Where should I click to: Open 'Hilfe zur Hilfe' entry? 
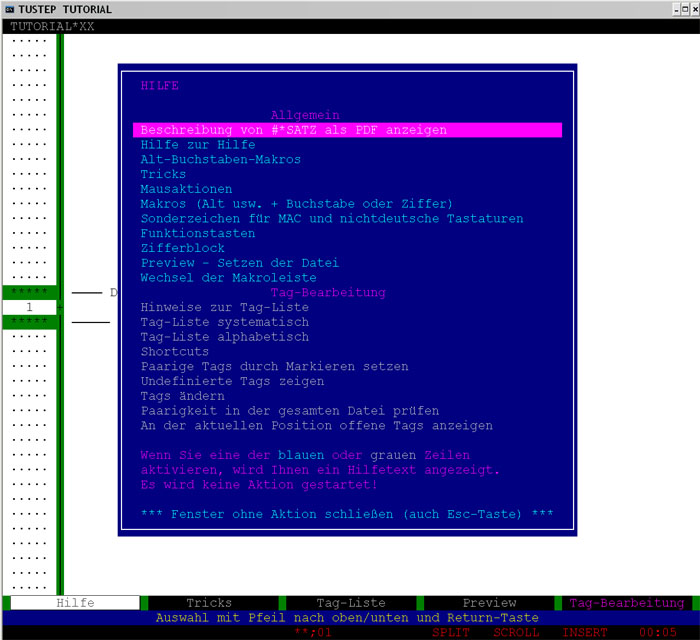[x=197, y=145]
